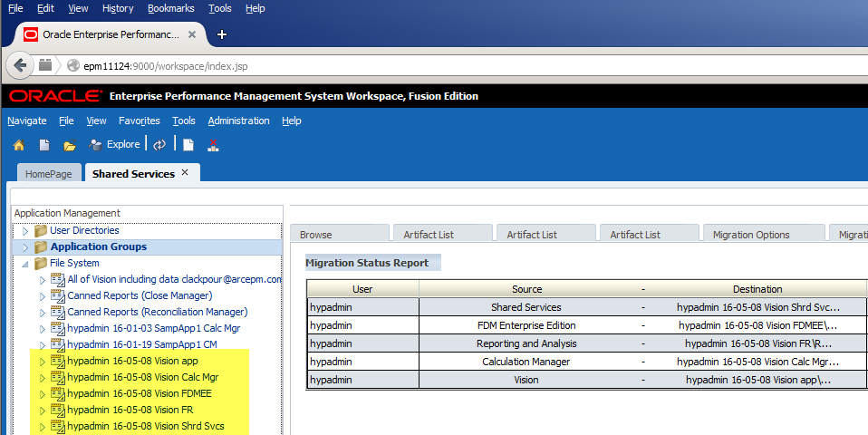
Task: Collapse the File System node
Action: (x=24, y=264)
